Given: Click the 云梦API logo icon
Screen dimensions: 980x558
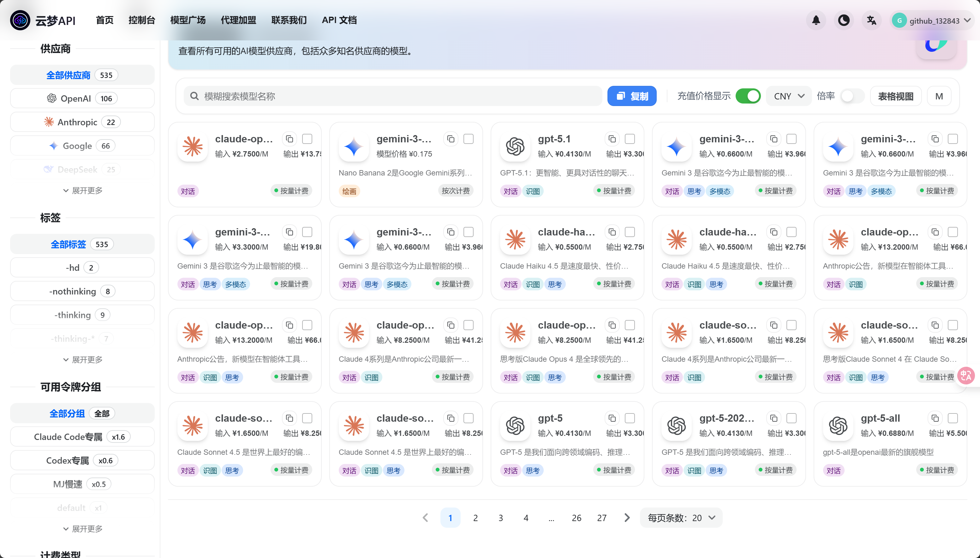Looking at the screenshot, I should tap(20, 20).
